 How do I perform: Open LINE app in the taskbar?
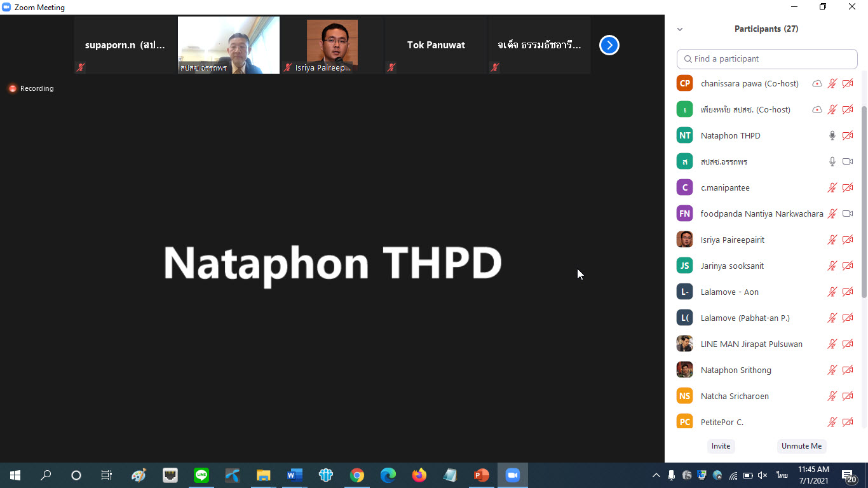(201, 475)
